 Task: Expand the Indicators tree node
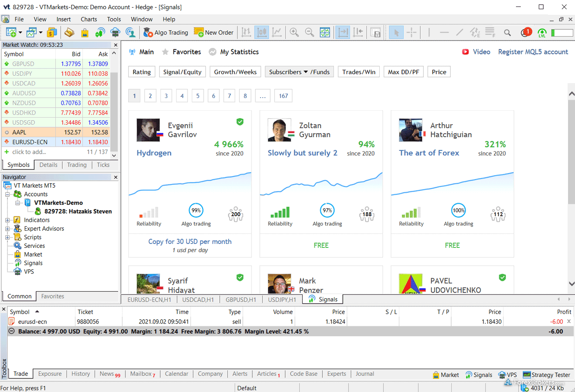point(7,220)
